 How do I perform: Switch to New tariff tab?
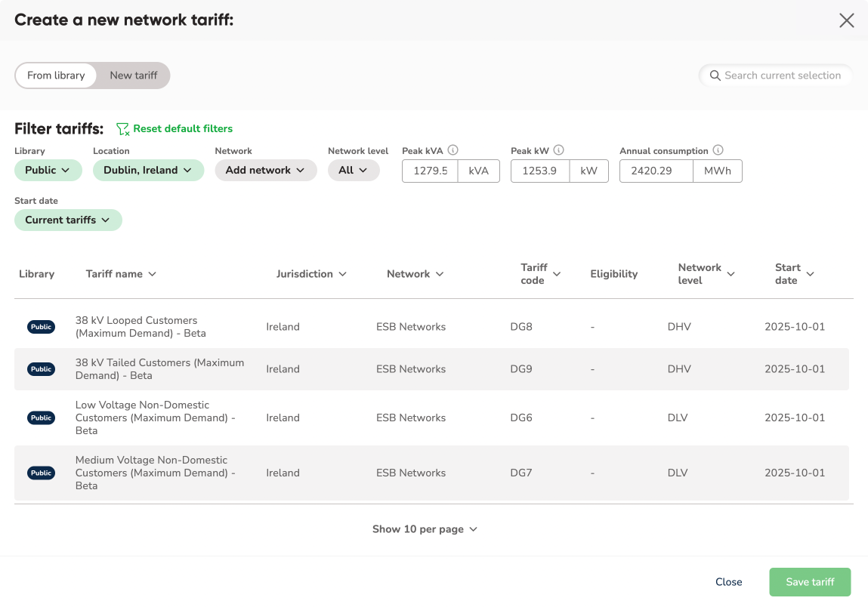pos(134,75)
